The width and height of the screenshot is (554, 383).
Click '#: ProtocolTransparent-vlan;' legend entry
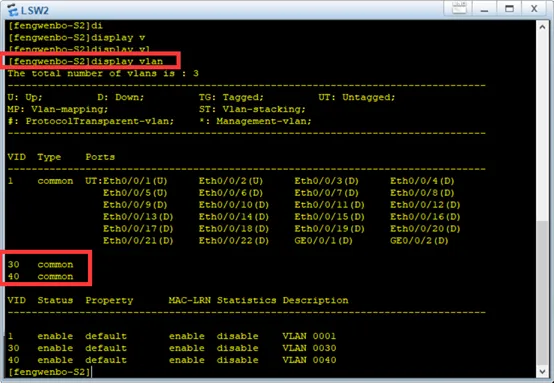point(91,121)
